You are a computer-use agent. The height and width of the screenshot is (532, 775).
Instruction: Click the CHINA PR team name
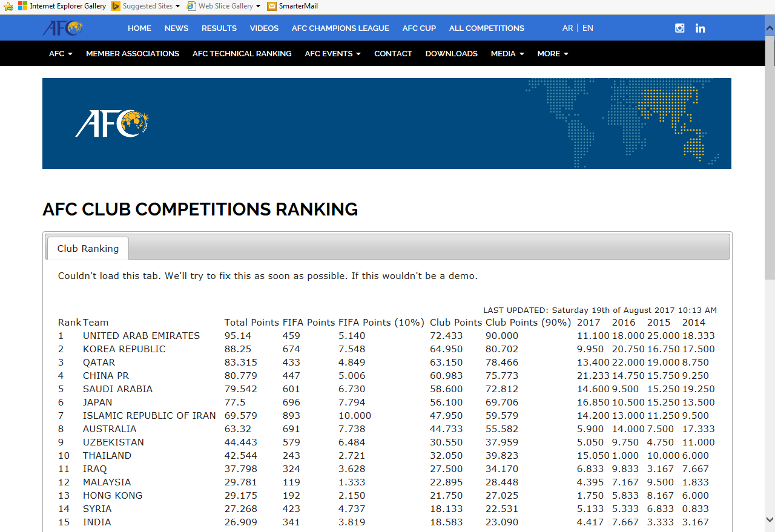tap(106, 375)
